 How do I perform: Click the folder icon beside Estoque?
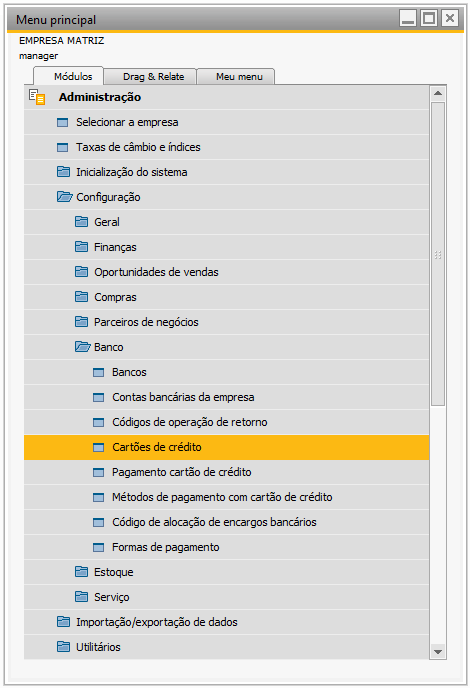pyautogui.click(x=81, y=572)
